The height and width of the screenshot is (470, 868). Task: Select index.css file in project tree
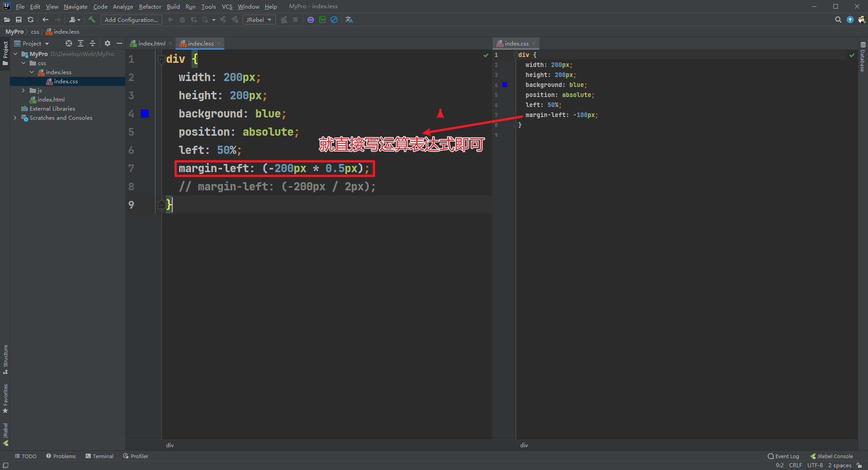click(x=67, y=81)
